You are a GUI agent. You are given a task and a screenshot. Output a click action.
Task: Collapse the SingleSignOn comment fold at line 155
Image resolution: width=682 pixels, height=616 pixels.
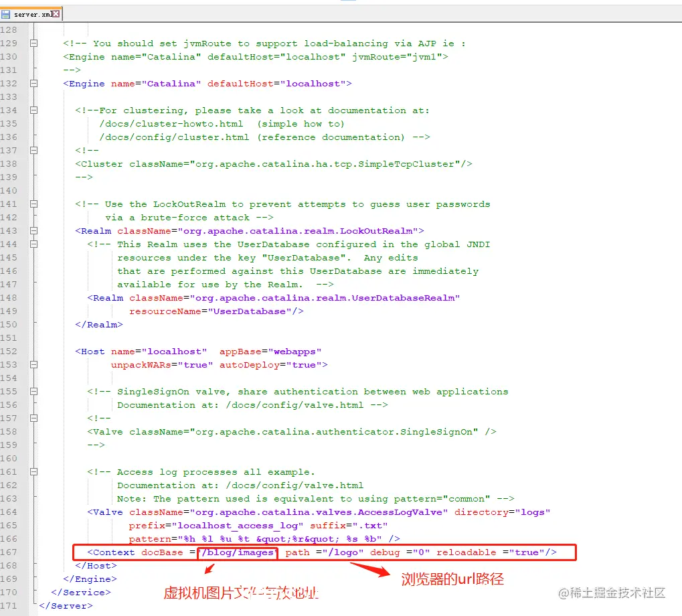pos(33,391)
